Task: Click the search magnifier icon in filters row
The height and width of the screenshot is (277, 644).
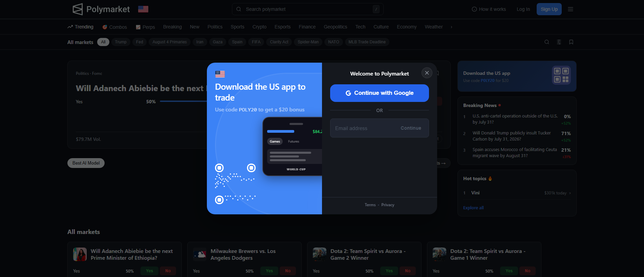Action: point(547,42)
